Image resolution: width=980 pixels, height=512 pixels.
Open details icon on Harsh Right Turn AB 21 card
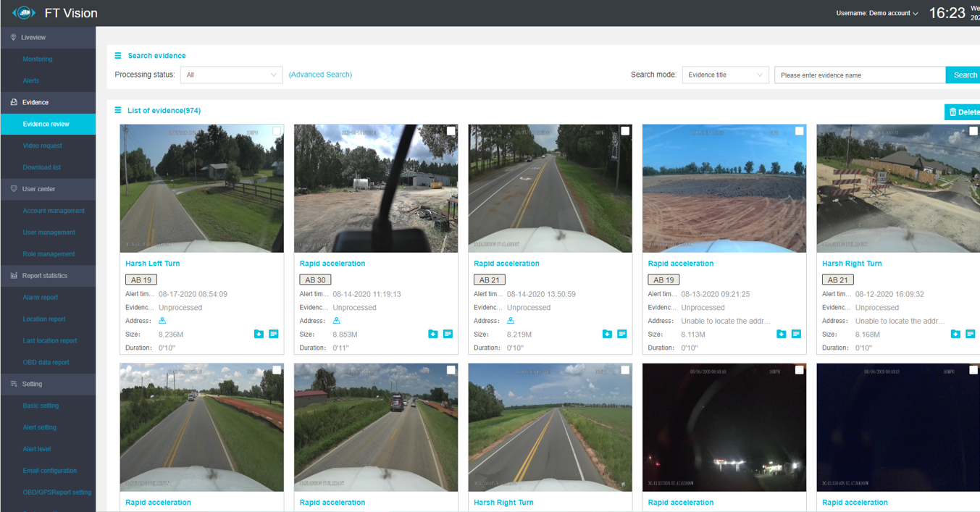coord(970,334)
